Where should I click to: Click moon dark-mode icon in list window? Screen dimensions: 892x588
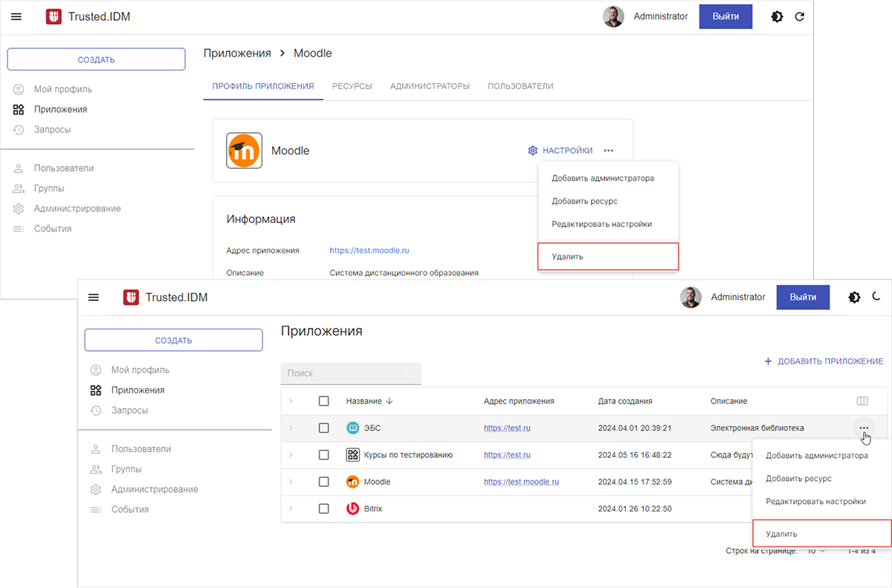tap(877, 297)
